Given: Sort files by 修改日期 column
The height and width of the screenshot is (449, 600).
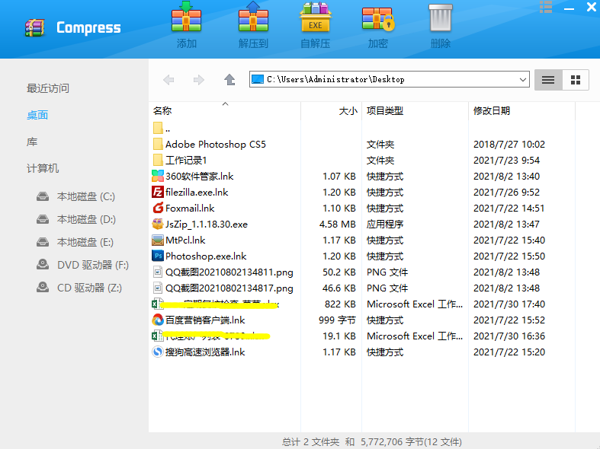Looking at the screenshot, I should 492,111.
